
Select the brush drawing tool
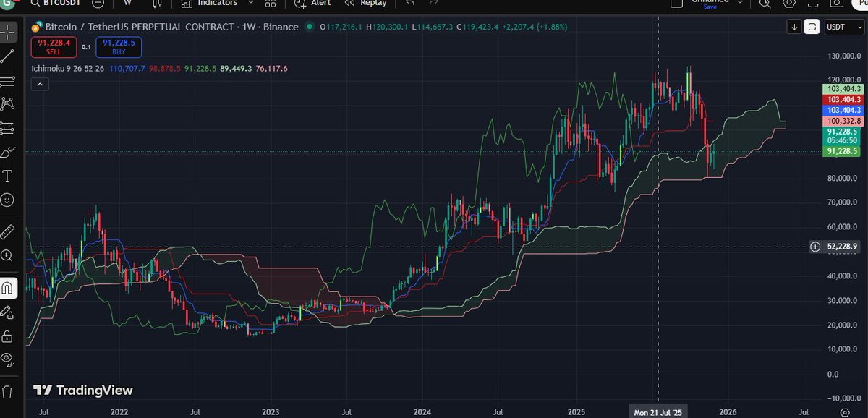pos(8,152)
